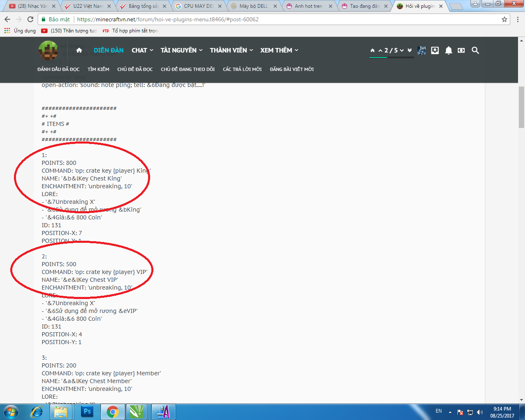Switch to the Bảng tổng sắp tab
525x420 pixels.
click(144, 6)
